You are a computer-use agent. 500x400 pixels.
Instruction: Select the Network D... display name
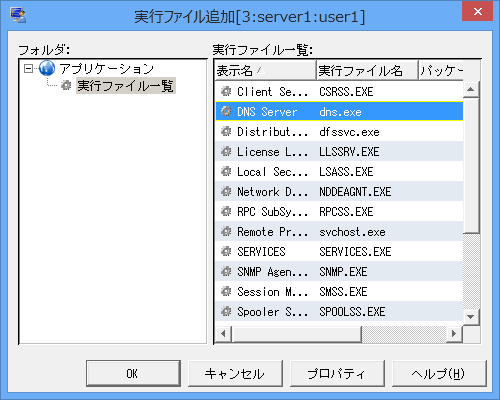click(272, 191)
